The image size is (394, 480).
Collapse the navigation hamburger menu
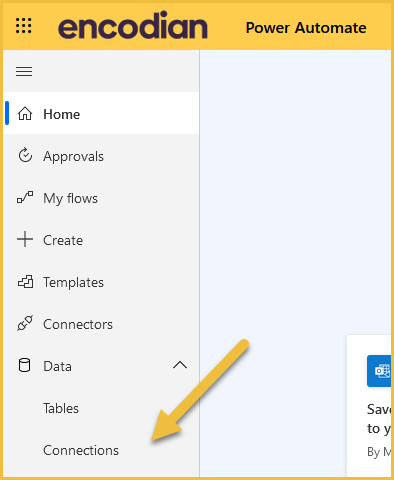click(x=24, y=71)
